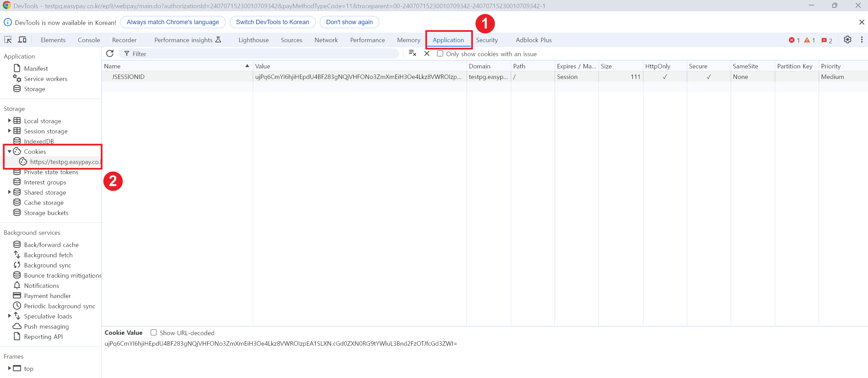
Task: Click the refresh cookies icon
Action: click(110, 53)
